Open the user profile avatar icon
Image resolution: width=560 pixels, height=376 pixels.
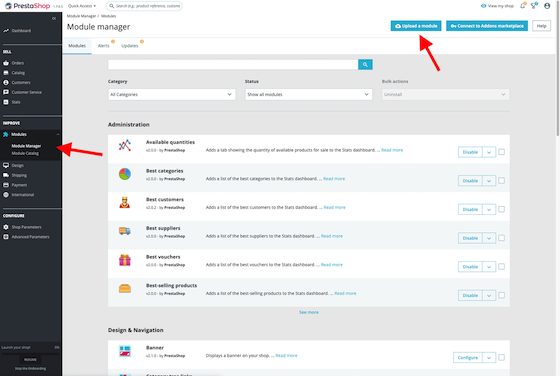(x=547, y=6)
